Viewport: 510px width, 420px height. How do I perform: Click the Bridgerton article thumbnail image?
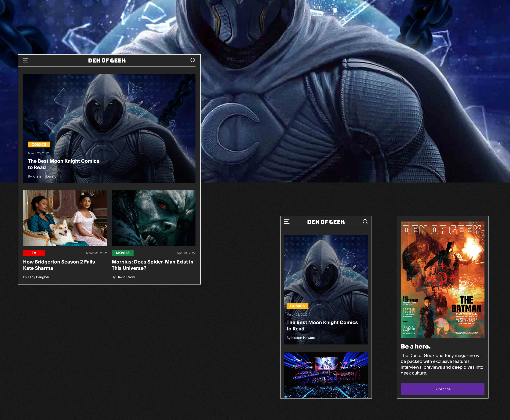[x=65, y=218]
